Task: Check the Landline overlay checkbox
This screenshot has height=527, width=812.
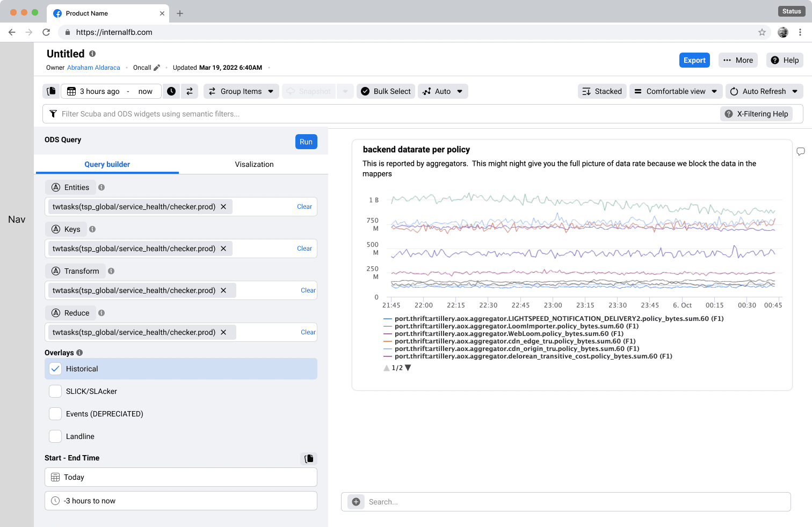Action: (x=55, y=436)
